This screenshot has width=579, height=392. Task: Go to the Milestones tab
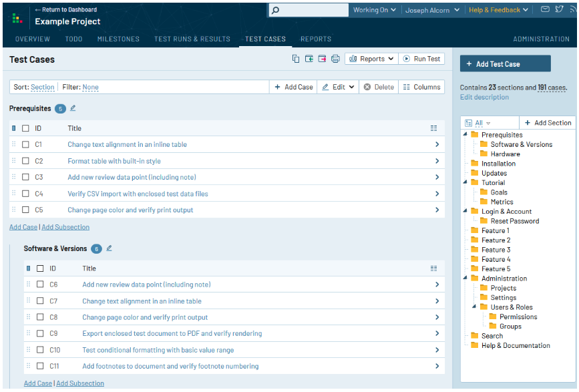pos(118,39)
